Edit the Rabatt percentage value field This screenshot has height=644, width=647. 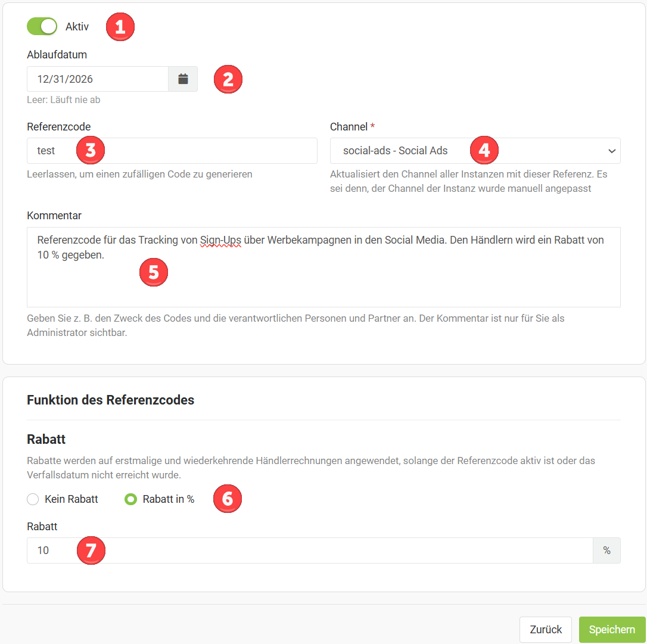(x=310, y=550)
